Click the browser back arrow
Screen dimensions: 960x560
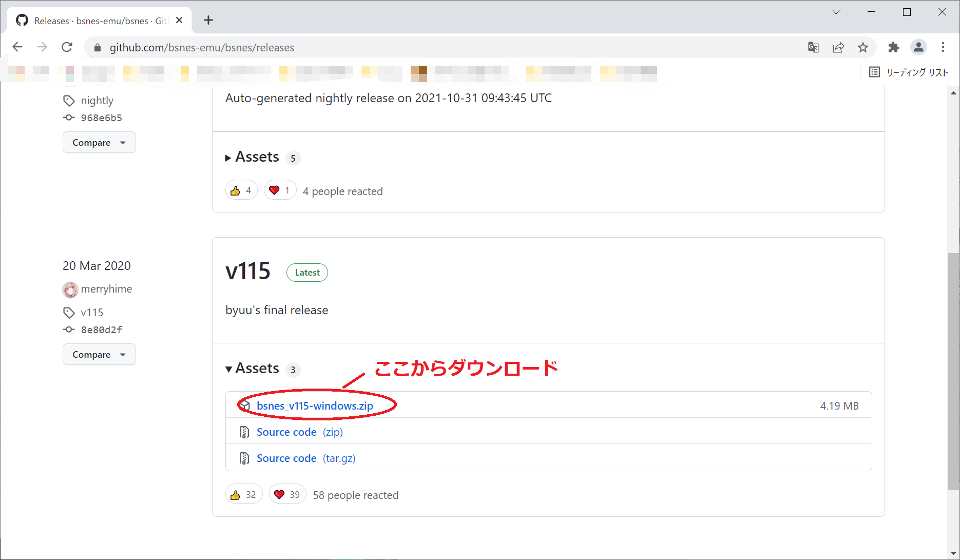[x=17, y=47]
